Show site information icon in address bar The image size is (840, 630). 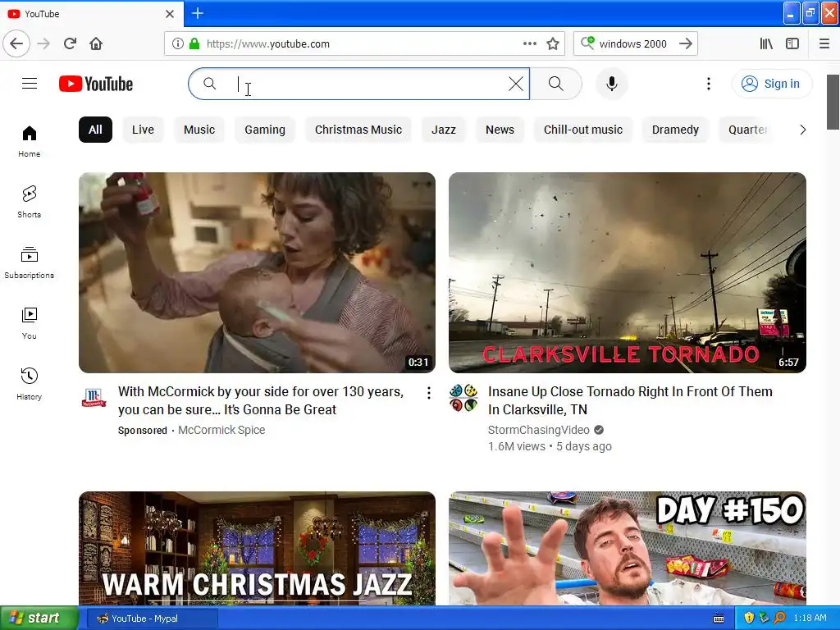[x=177, y=44]
